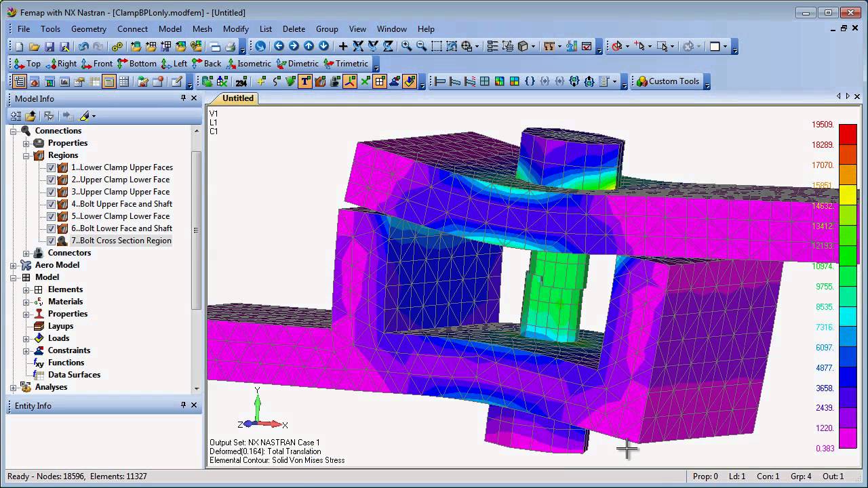
Task: Uncheck 3..Upper Clamp Upper Face checkbox
Action: pyautogui.click(x=51, y=192)
